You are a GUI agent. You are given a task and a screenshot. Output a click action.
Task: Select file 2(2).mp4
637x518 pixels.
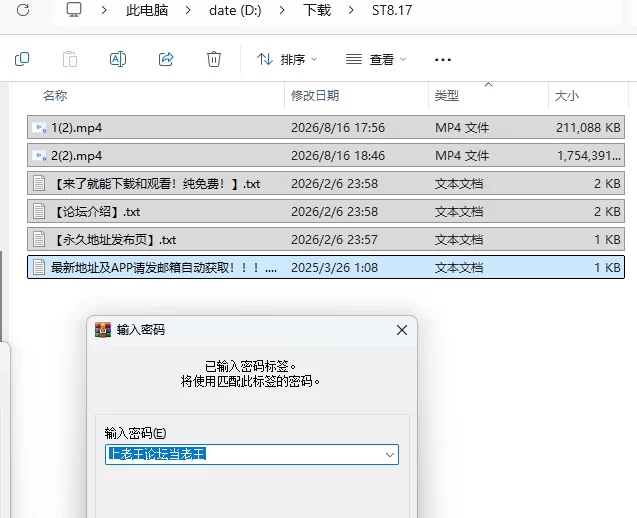(326, 156)
